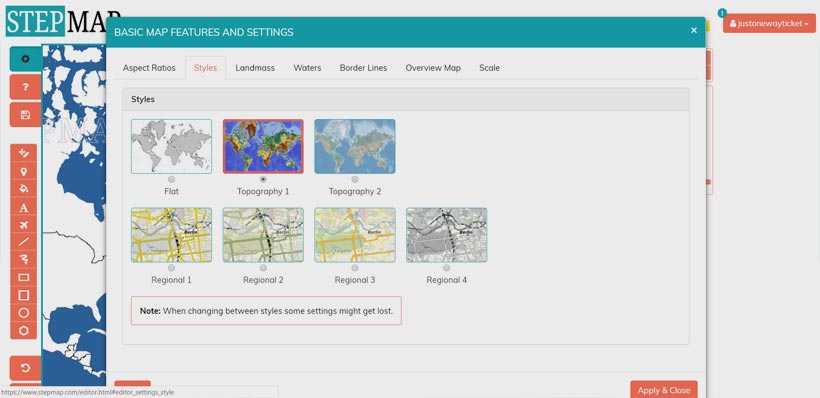
Task: Choose the paint bucket fill tool
Action: [x=24, y=189]
